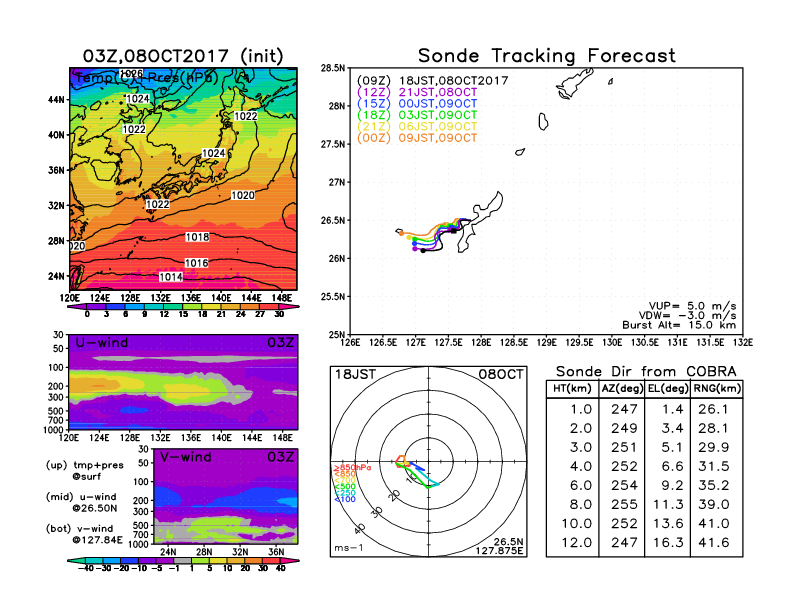Select the purple (12Z) 21JST,08OCT legend entry
The image size is (792, 612).
[417, 92]
